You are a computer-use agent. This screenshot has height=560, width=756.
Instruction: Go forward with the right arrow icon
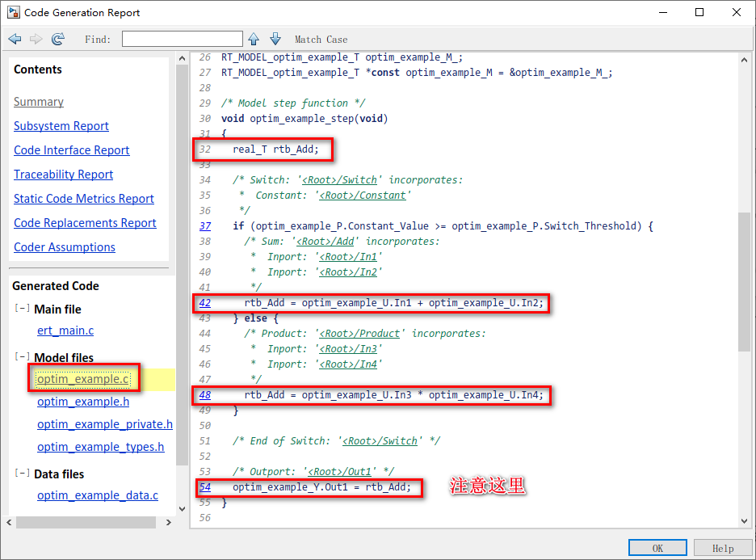pos(36,39)
